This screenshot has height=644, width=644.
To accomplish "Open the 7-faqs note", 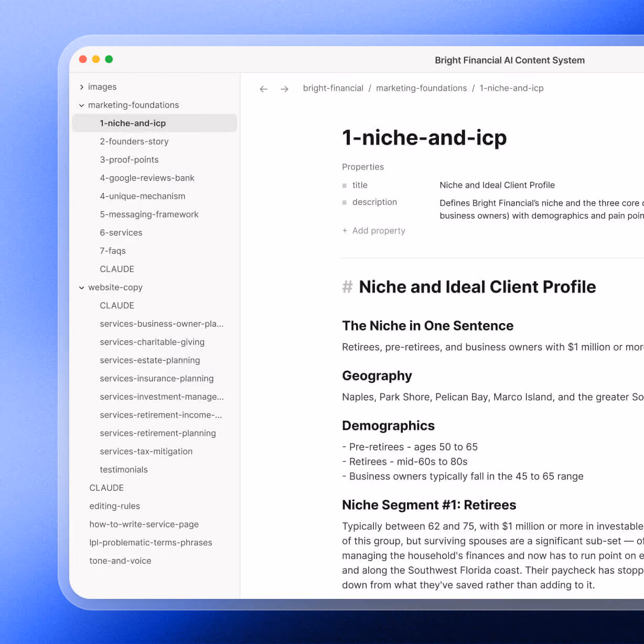I will (113, 251).
